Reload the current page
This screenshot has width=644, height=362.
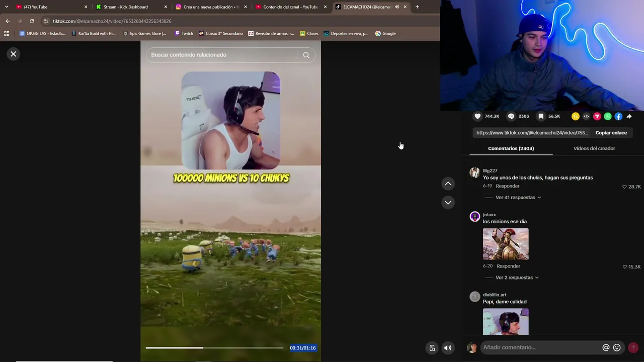tap(32, 21)
